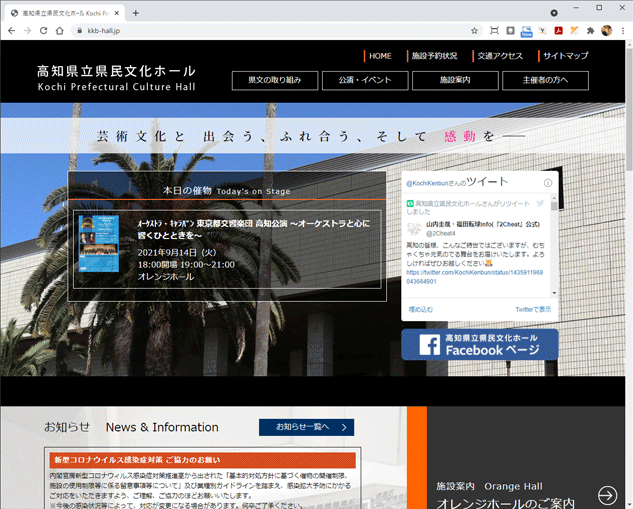The height and width of the screenshot is (509, 633).
Task: Click the media indicator icon in title bar
Action: pos(554,13)
